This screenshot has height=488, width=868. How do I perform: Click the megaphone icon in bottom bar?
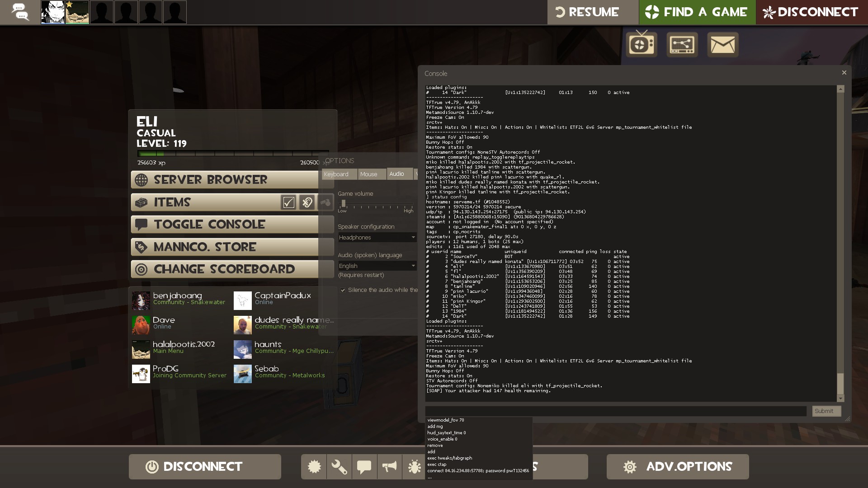[389, 467]
